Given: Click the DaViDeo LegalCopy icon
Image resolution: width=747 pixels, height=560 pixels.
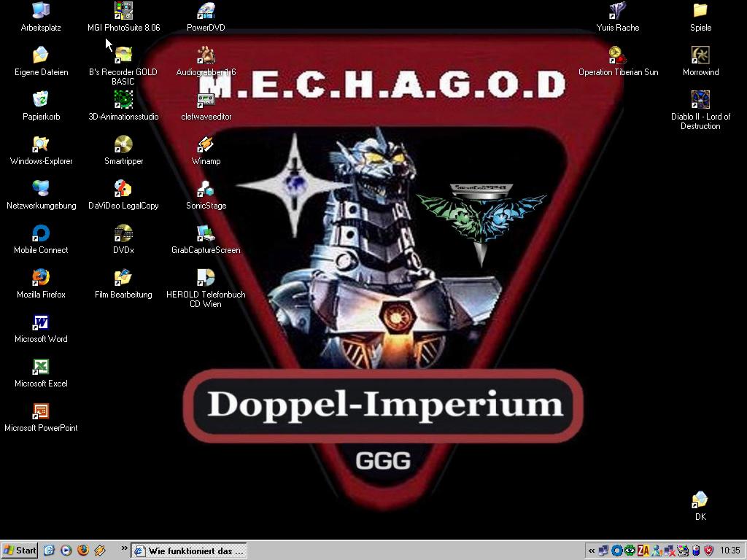Looking at the screenshot, I should (x=123, y=189).
